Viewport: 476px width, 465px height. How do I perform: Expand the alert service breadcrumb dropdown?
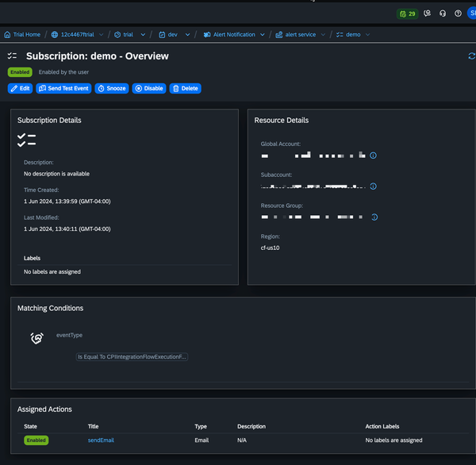coord(323,35)
